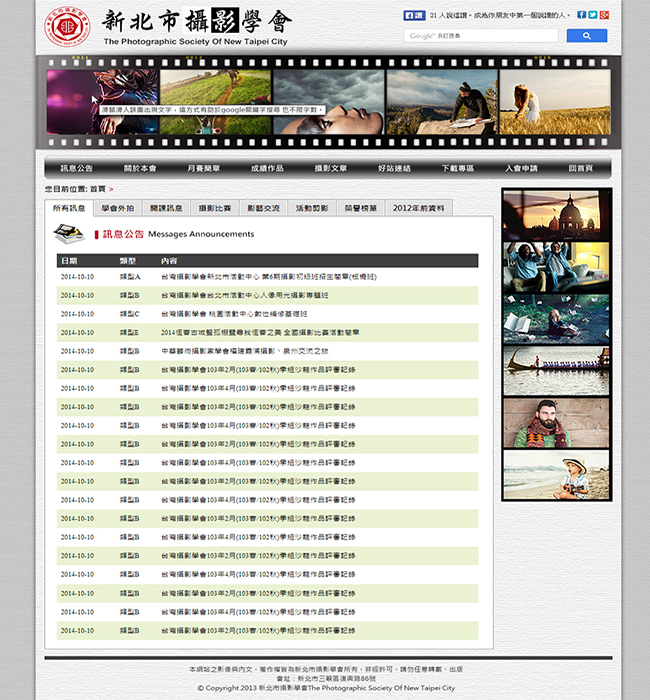Switch to the 開課訊息 tab
Screen dimensions: 650x700
(166, 208)
